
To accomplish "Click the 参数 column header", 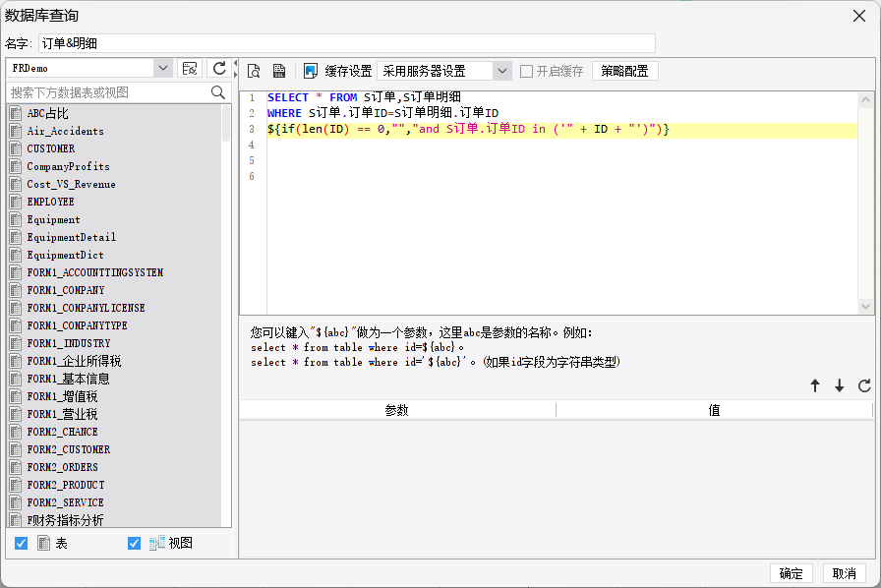I will pyautogui.click(x=397, y=410).
